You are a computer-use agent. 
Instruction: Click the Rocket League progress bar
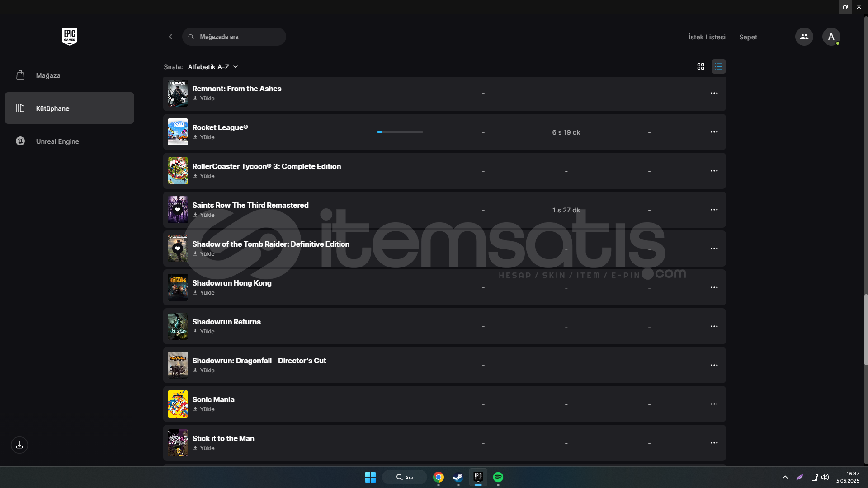pyautogui.click(x=400, y=132)
